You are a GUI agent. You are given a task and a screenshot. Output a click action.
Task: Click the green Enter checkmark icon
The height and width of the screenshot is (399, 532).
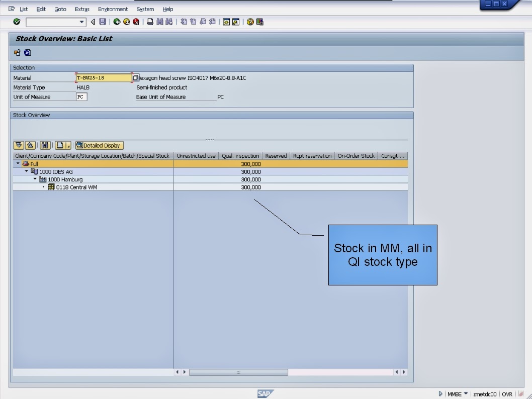(17, 22)
